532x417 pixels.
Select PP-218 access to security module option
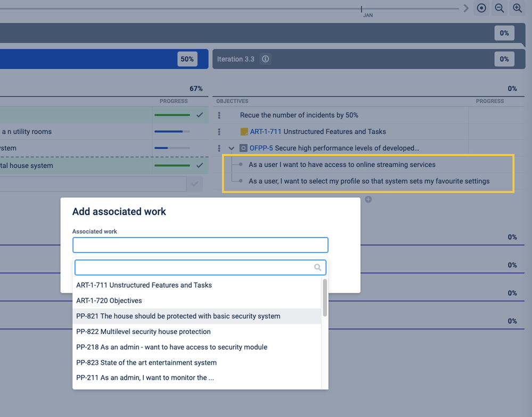(x=197, y=347)
